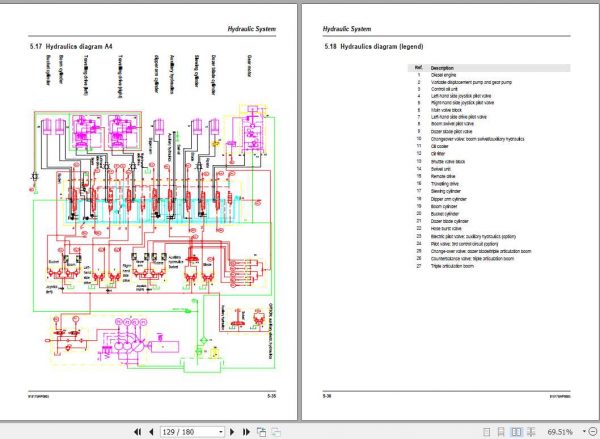
Task: Click legend entry 'Diesel engine'
Action: point(443,75)
